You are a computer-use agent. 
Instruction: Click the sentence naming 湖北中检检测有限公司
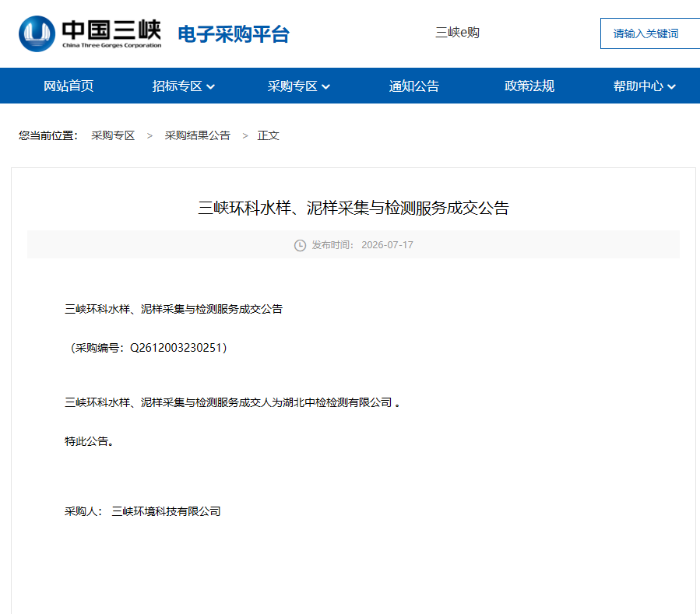coord(233,402)
